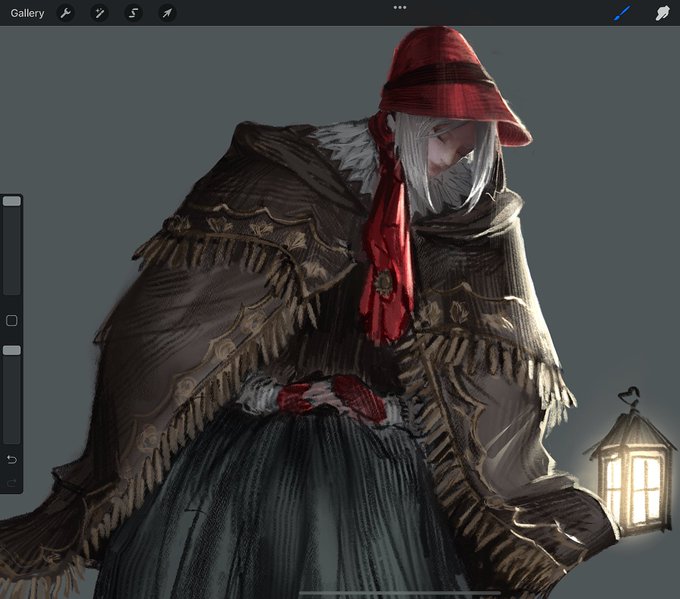Click the brush opacity slider handle

click(12, 350)
